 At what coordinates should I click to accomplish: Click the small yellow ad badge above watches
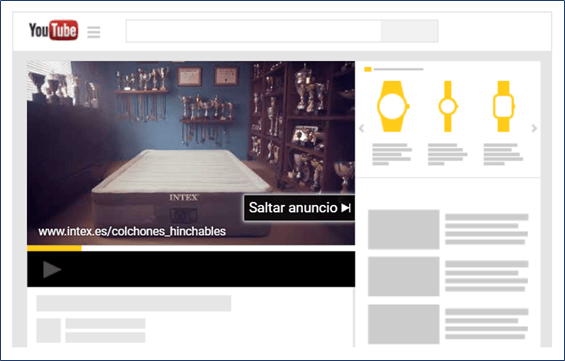click(368, 69)
